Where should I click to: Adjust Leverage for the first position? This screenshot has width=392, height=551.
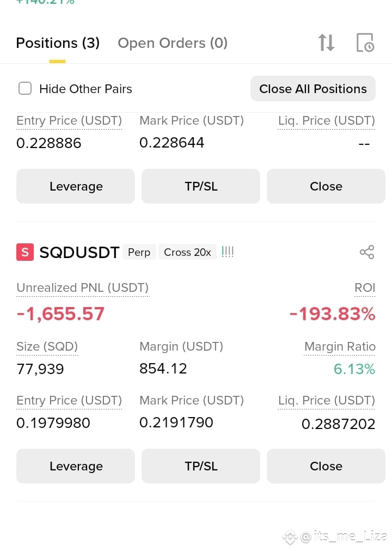coord(76,186)
